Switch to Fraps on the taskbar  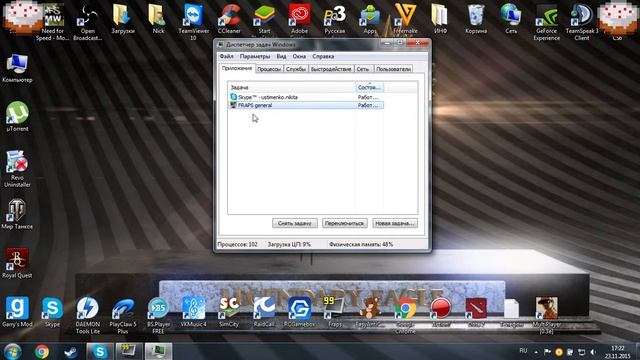(129, 351)
